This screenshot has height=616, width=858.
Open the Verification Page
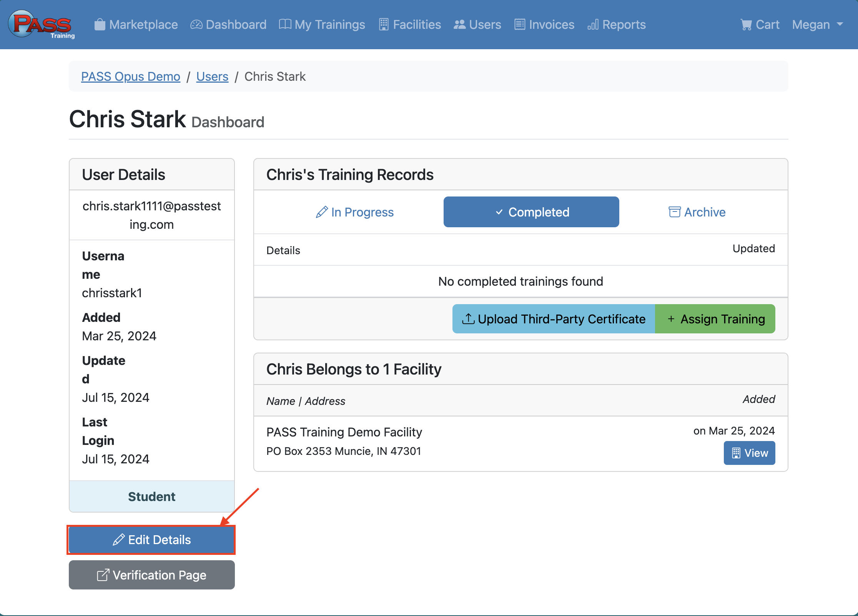[151, 575]
